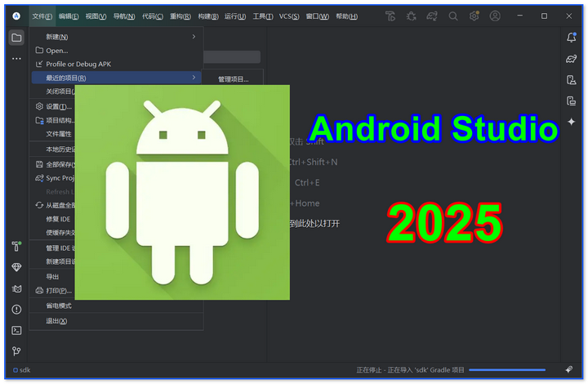Screen dimensions: 588x384
Task: Open the 运行(U) menu
Action: coord(235,16)
